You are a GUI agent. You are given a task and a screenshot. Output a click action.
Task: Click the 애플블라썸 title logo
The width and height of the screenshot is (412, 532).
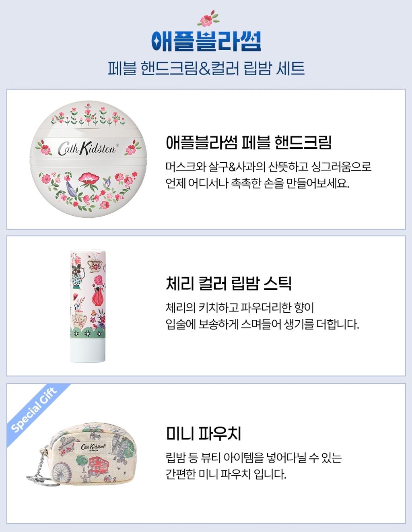206,41
